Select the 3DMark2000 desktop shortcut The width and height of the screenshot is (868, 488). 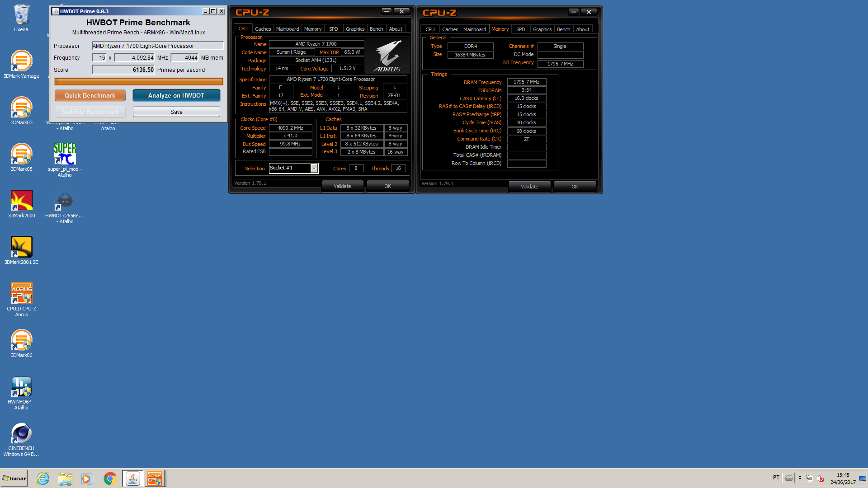pyautogui.click(x=21, y=204)
